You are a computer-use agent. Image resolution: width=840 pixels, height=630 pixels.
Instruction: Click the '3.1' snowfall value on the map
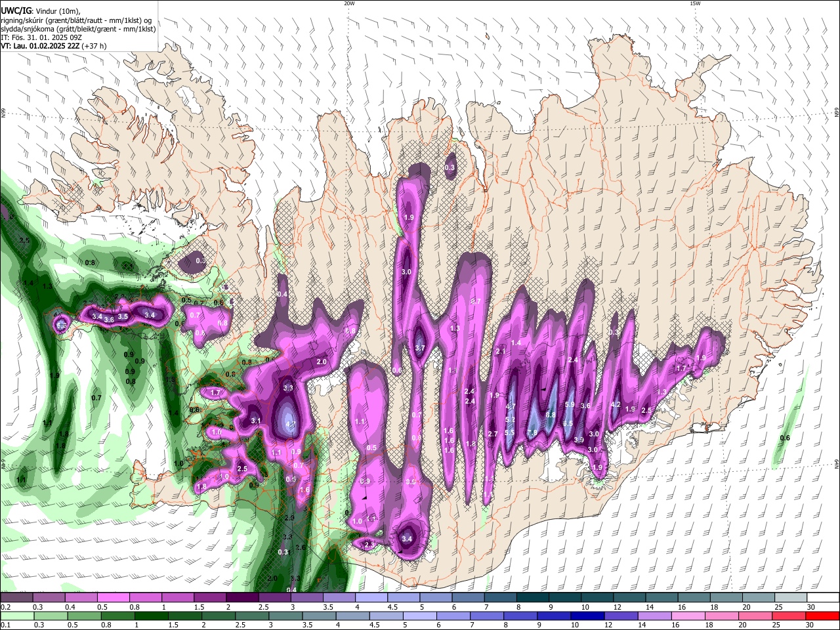coord(256,421)
